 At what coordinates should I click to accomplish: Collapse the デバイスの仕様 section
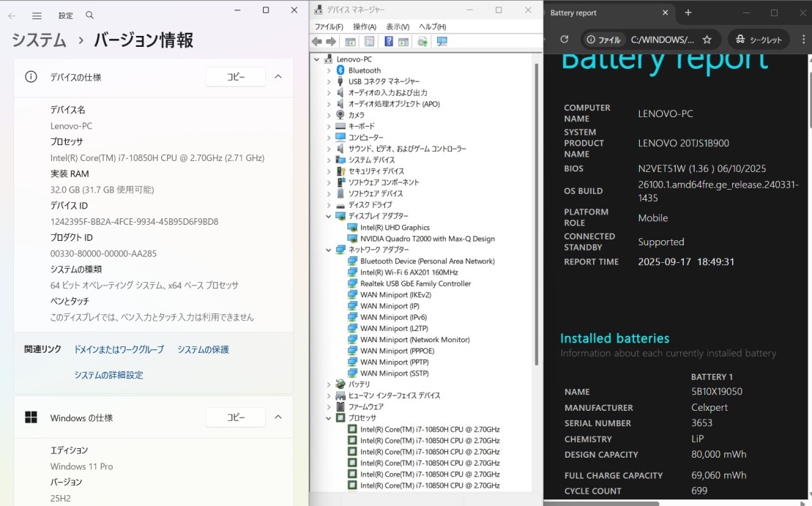click(278, 77)
